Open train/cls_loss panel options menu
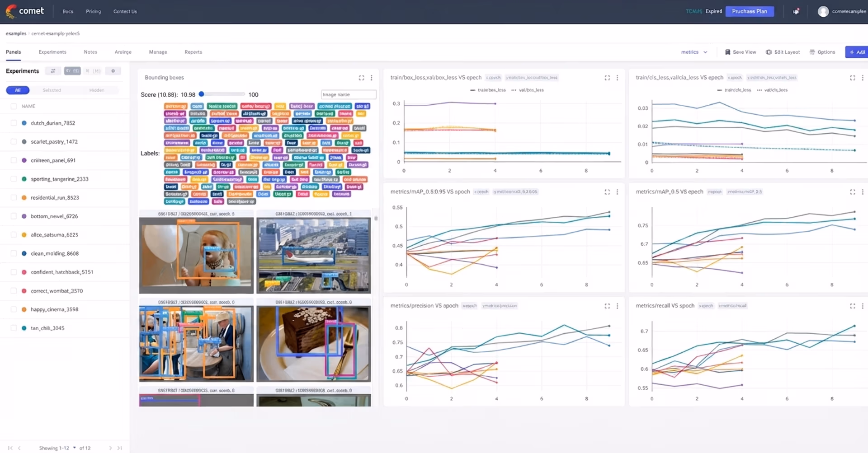This screenshot has width=868, height=453. pos(863,78)
